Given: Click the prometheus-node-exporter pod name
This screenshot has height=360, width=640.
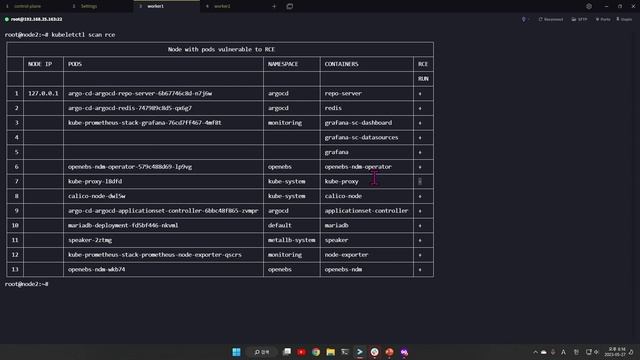Looking at the screenshot, I should tap(155, 255).
